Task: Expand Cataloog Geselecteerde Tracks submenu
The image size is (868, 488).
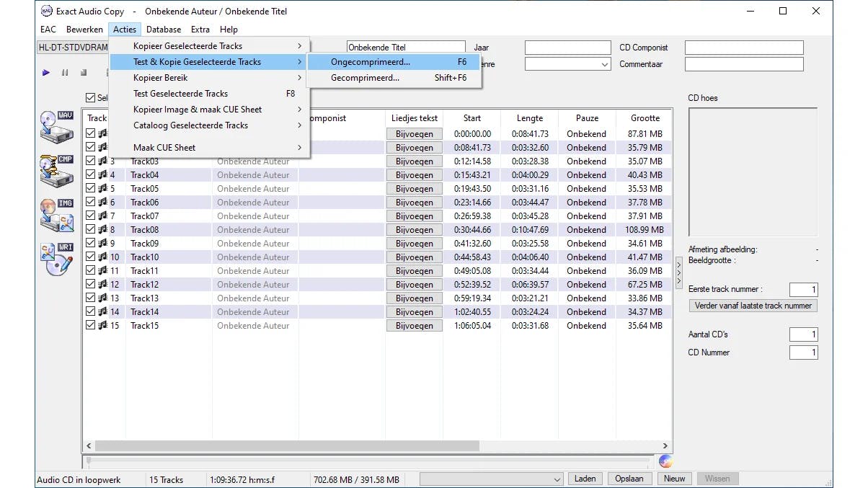Action: pyautogui.click(x=209, y=125)
